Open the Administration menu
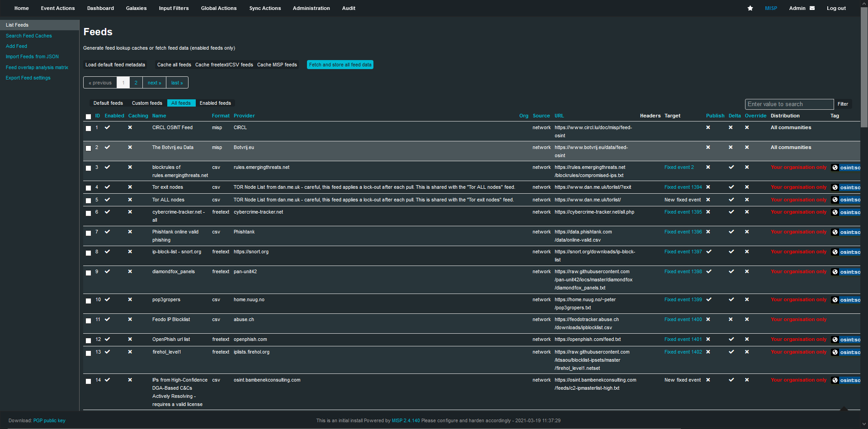This screenshot has height=429, width=868. coord(311,8)
